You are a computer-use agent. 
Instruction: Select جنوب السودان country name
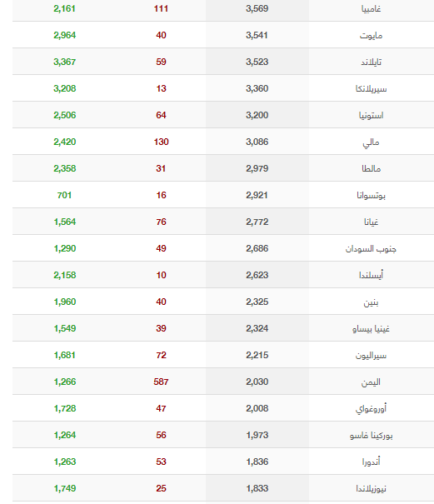coord(371,249)
